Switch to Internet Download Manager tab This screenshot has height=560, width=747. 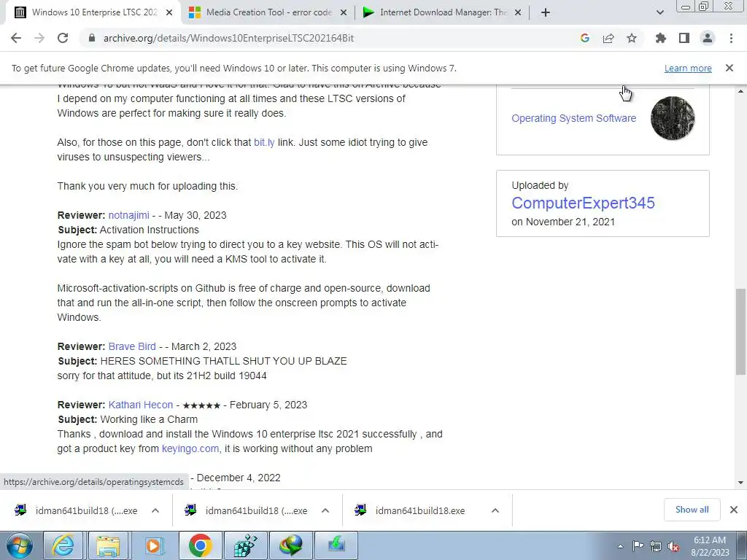tap(441, 12)
